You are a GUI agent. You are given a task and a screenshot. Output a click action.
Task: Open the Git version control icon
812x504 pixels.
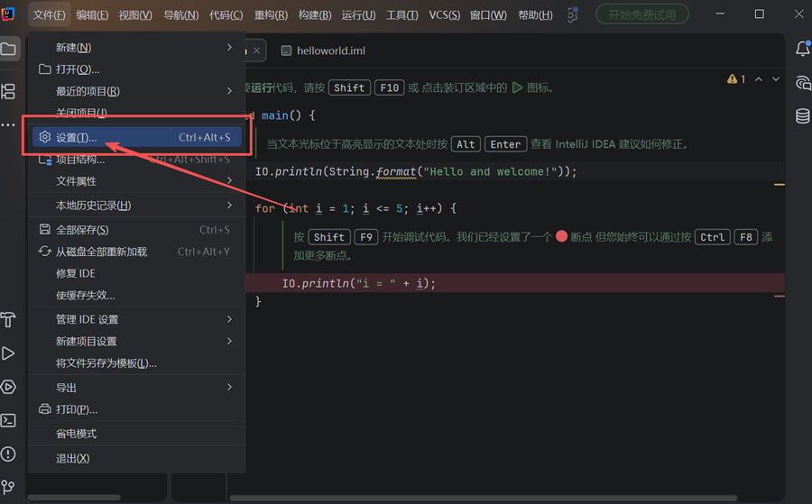[8, 487]
